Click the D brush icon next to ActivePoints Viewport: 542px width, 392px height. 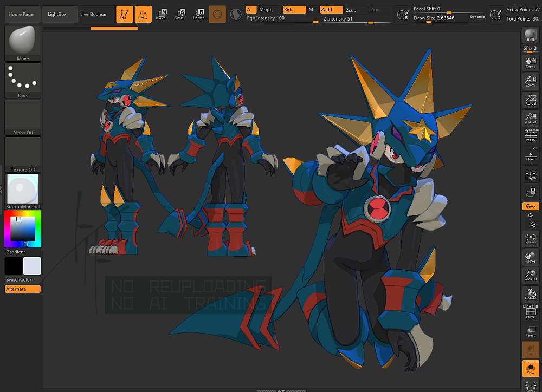[x=495, y=15]
